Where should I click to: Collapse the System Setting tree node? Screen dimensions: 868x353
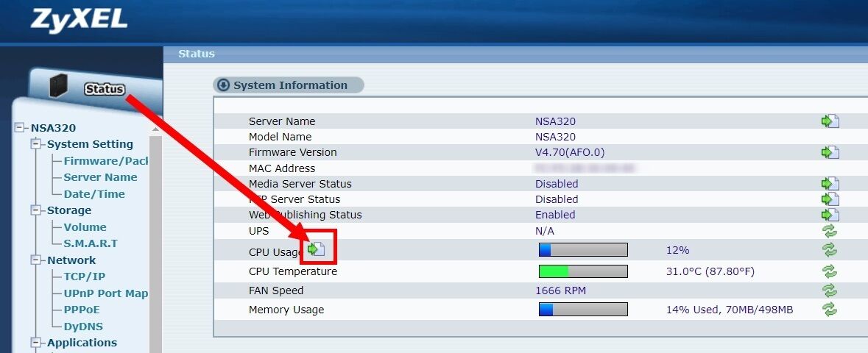pyautogui.click(x=37, y=144)
